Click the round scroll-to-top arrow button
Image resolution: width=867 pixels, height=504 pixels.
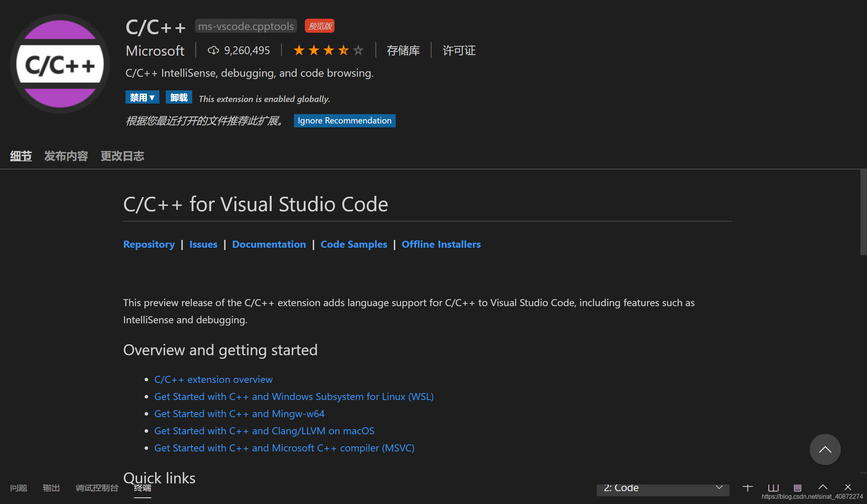(x=825, y=449)
